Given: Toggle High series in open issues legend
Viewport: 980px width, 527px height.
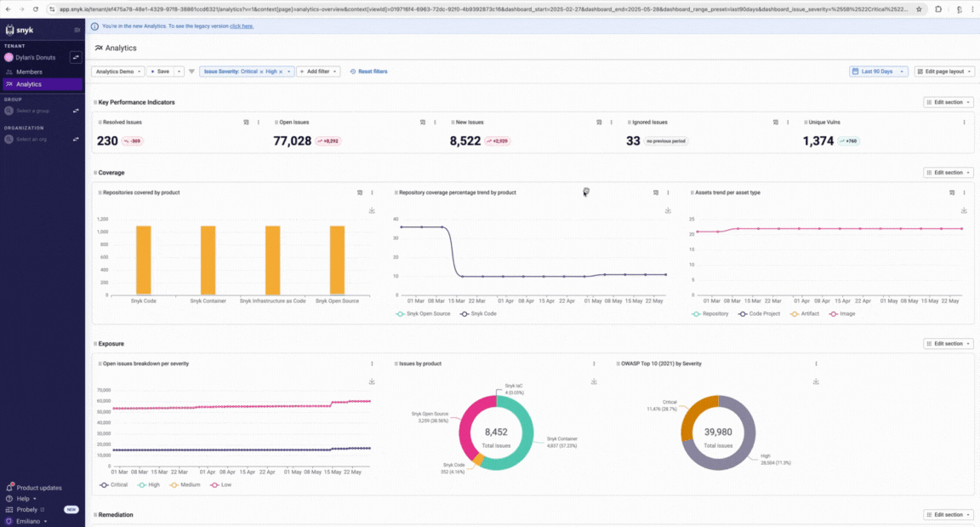Looking at the screenshot, I should [149, 485].
